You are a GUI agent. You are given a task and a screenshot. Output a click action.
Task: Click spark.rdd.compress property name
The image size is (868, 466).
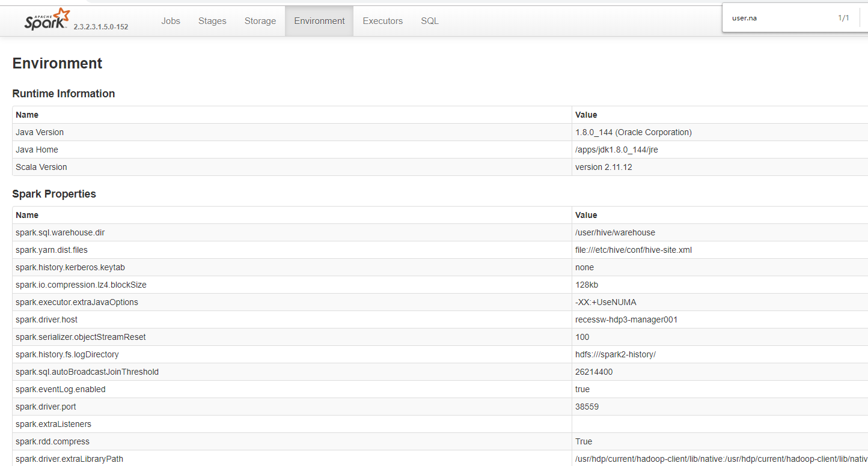(52, 441)
